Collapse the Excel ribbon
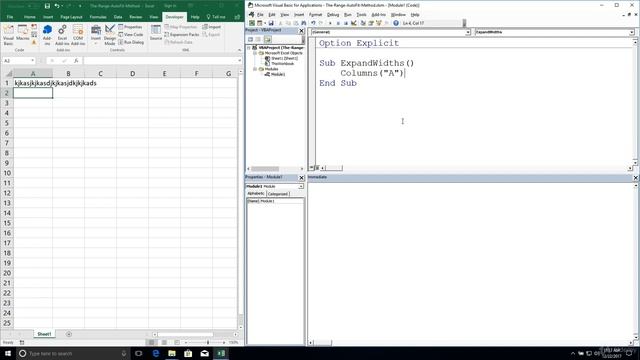 point(239,50)
